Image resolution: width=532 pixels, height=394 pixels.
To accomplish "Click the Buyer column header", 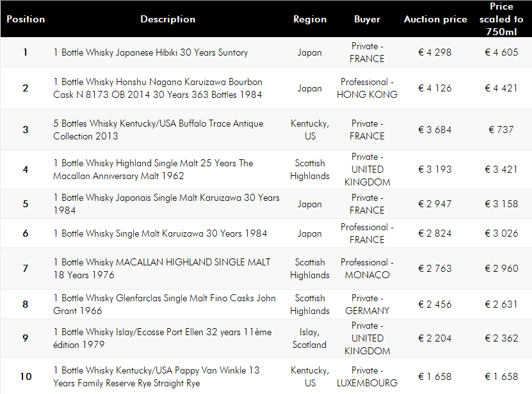I will (x=367, y=19).
